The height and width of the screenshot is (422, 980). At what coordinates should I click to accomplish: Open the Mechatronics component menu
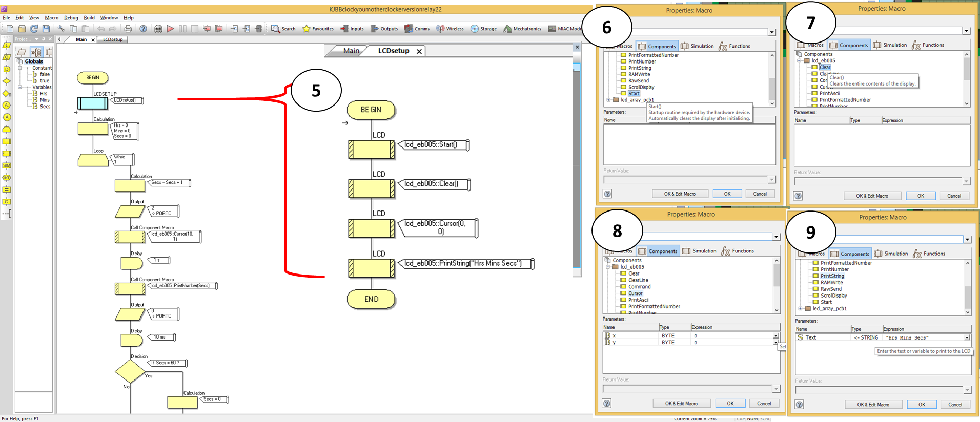(522, 29)
